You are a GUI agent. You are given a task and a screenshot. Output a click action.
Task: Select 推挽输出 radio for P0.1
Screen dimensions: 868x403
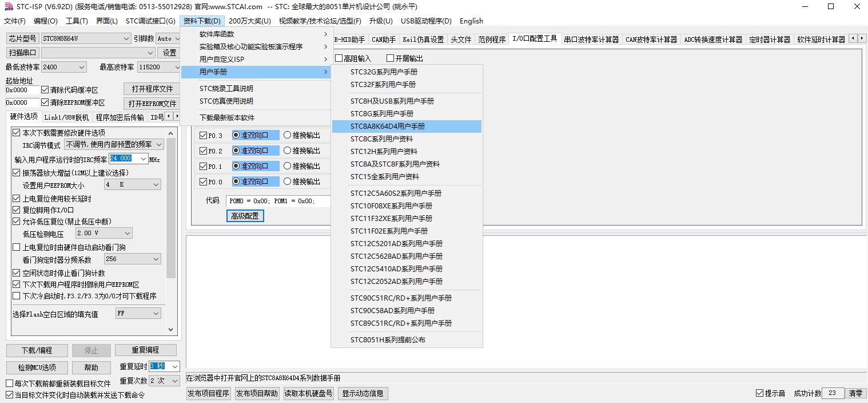287,166
